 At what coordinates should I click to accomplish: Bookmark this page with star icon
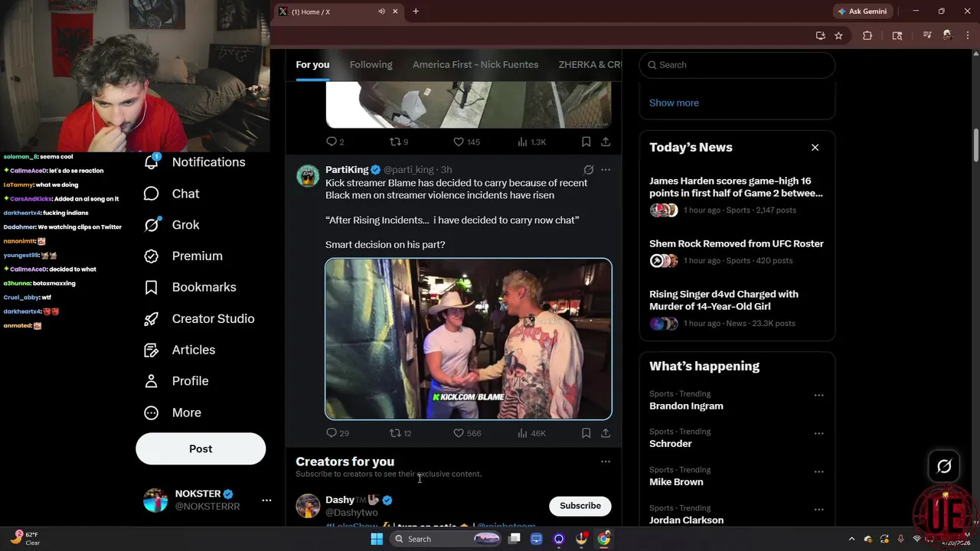[838, 35]
